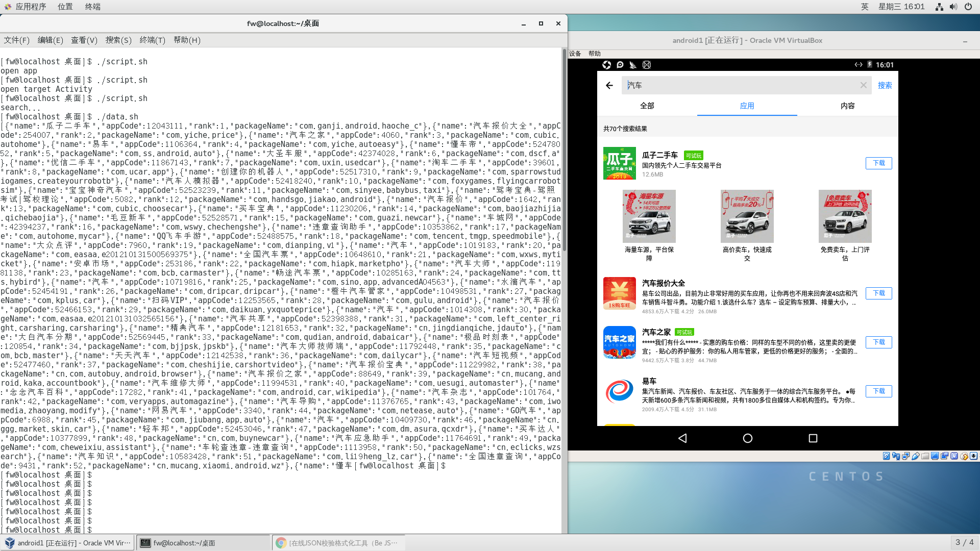Click the VirtualBox CPU features status icon

coord(954,456)
